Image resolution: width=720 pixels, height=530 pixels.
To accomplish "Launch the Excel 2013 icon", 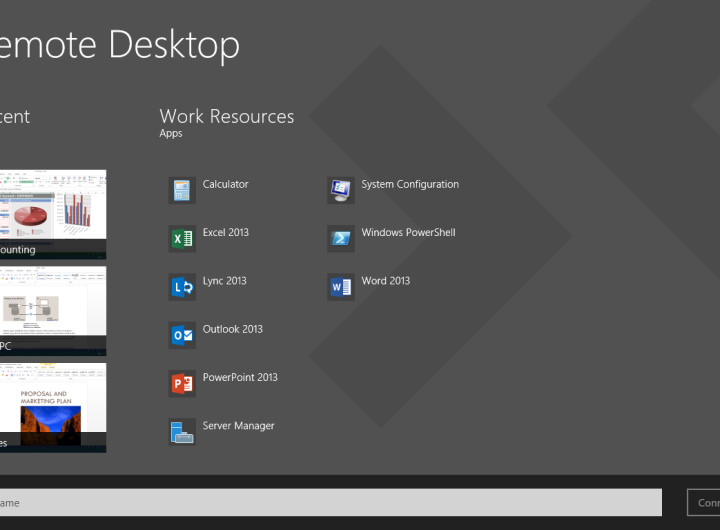I will point(182,239).
